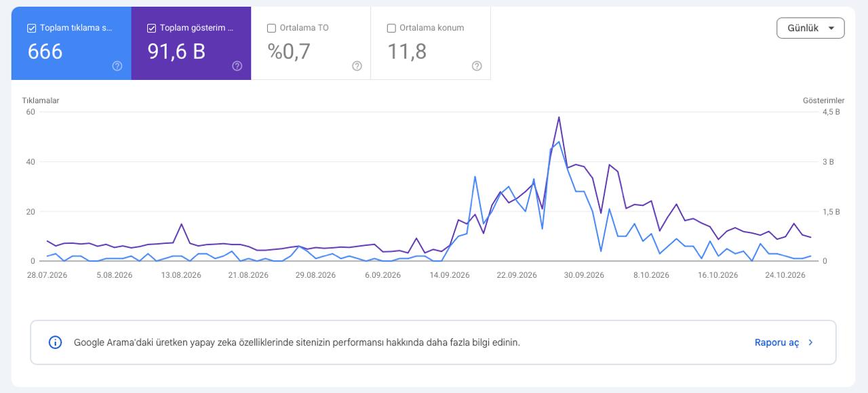Image resolution: width=868 pixels, height=393 pixels.
Task: Click the 13.08.2026 date label
Action: [181, 275]
